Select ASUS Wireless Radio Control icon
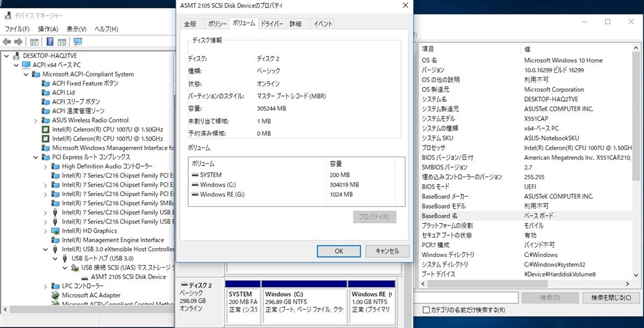This screenshot has height=328, width=644. point(45,120)
